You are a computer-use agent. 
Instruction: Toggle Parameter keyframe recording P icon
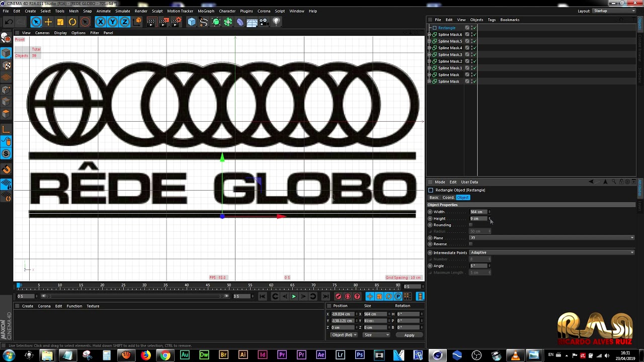[398, 297]
